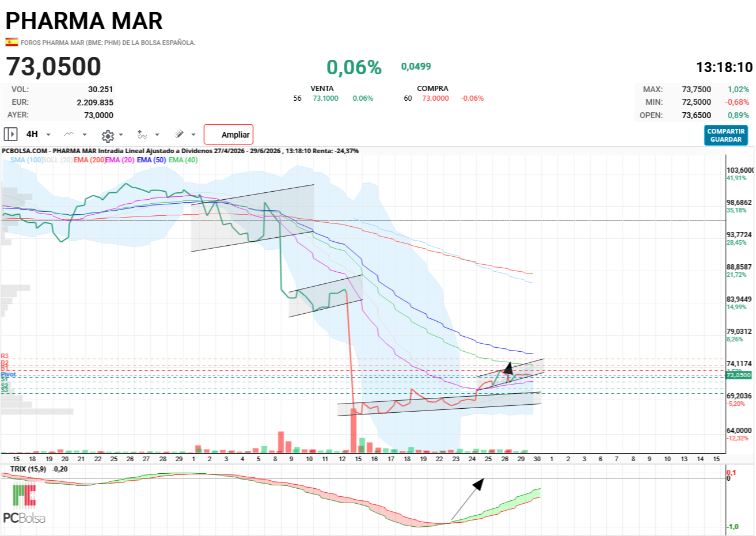Viewport: 756px width, 536px height.
Task: Toggle the EMA (50) indicator label
Action: pyautogui.click(x=151, y=160)
